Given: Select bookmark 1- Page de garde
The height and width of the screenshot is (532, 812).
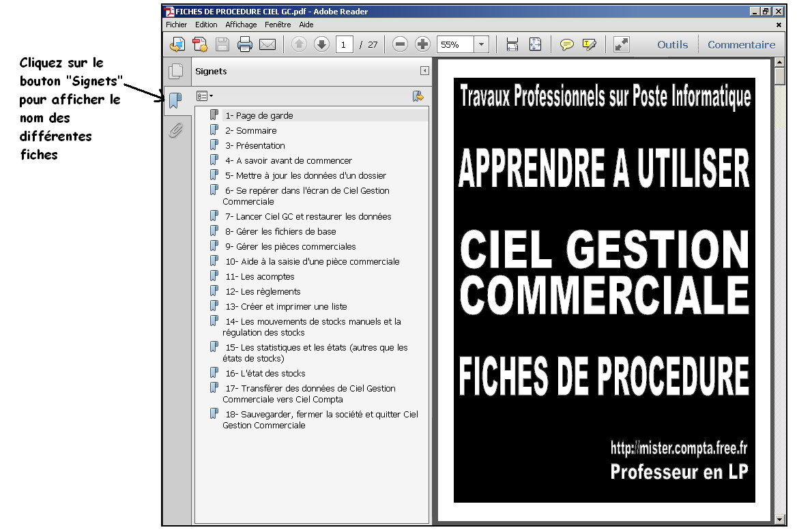Looking at the screenshot, I should coord(259,115).
